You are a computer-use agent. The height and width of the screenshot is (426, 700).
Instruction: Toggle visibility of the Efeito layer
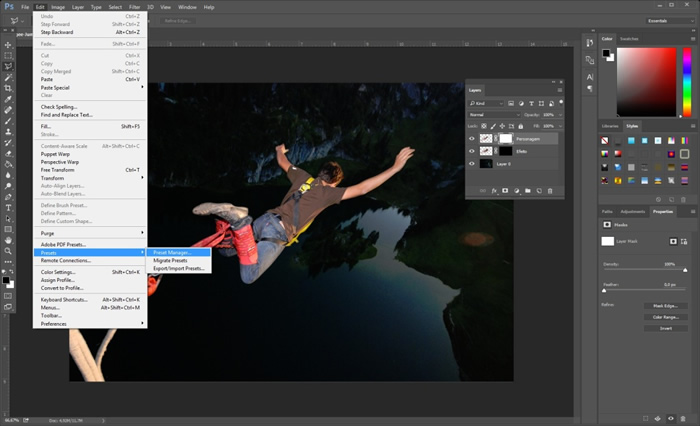(x=472, y=151)
